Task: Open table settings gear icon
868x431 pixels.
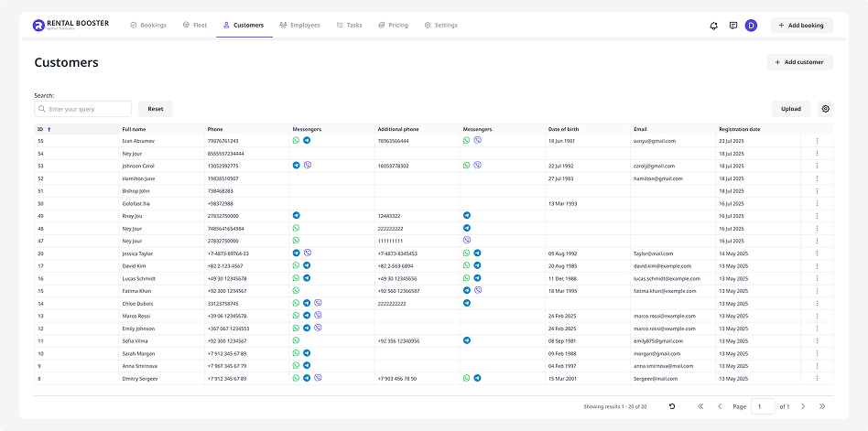Action: [x=825, y=109]
